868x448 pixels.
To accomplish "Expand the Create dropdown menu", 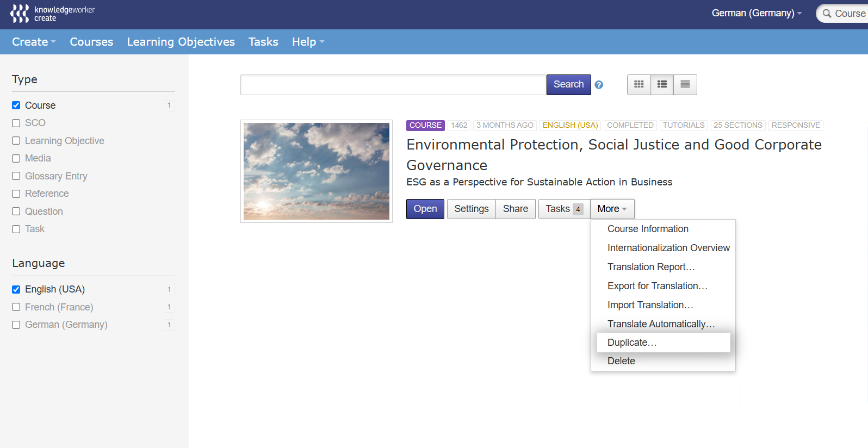I will 34,42.
